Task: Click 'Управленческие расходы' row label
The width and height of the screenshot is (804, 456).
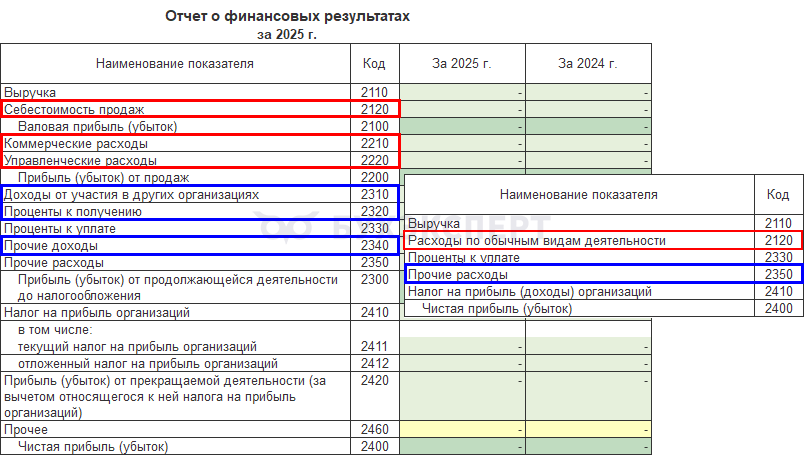Action: coord(80,160)
